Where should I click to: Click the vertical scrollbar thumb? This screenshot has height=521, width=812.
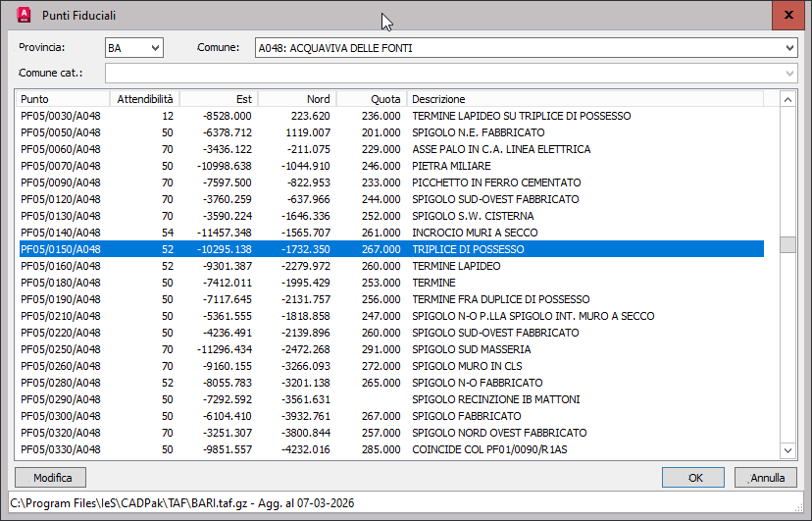[x=787, y=244]
